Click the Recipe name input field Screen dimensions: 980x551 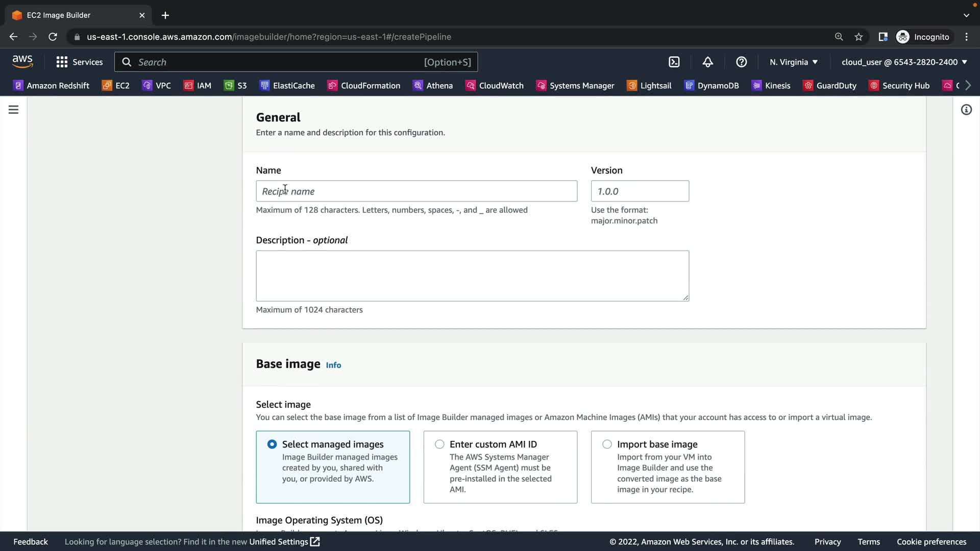416,191
